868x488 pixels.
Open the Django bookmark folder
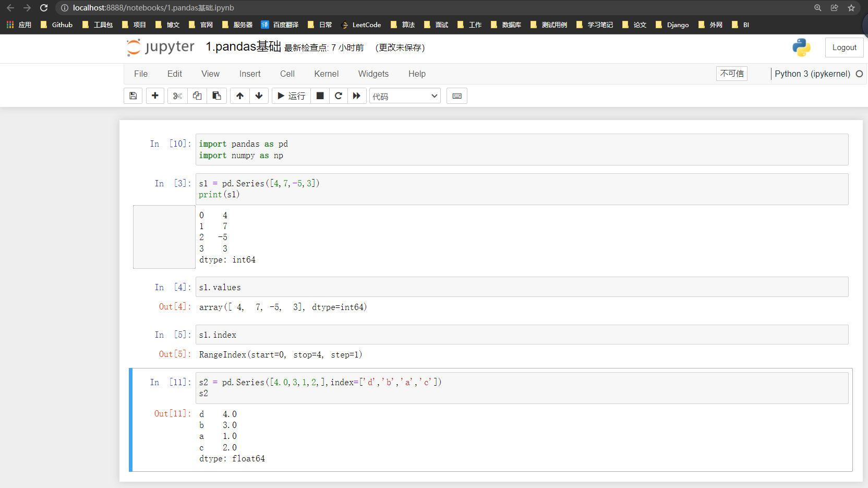tap(672, 25)
